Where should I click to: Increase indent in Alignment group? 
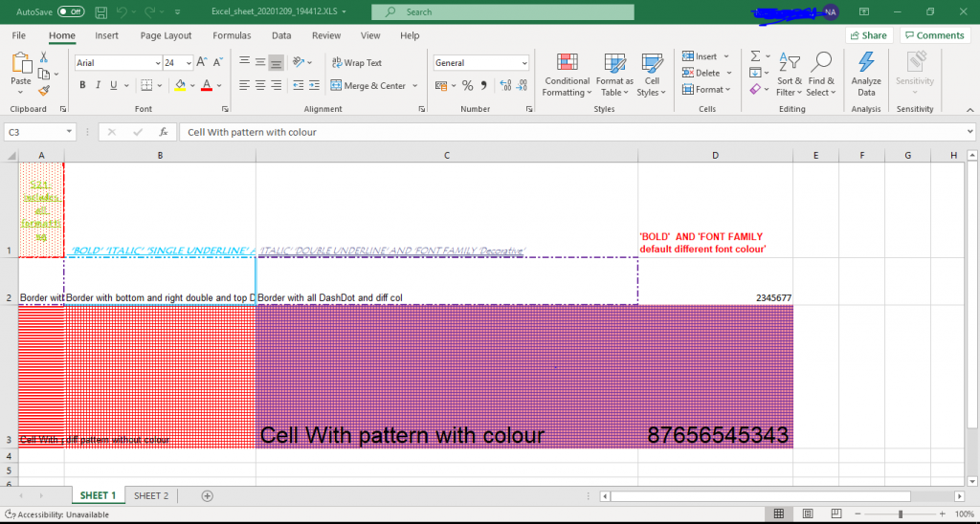click(x=314, y=85)
